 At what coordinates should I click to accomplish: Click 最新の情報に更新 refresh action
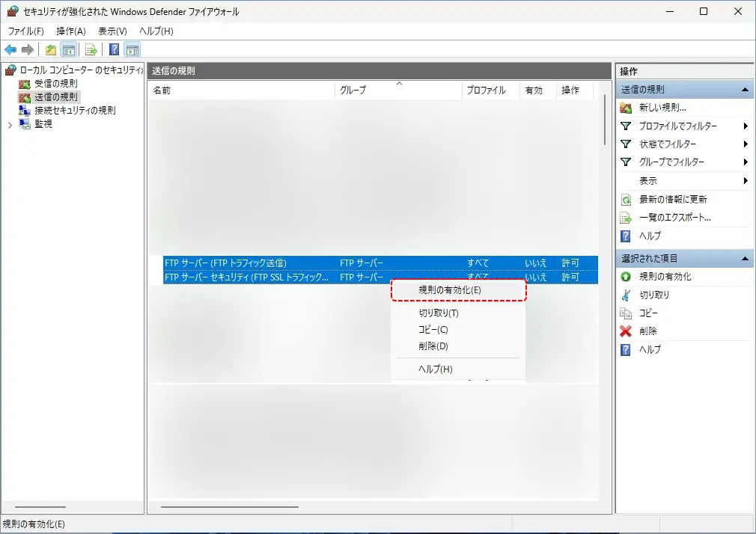(x=673, y=200)
